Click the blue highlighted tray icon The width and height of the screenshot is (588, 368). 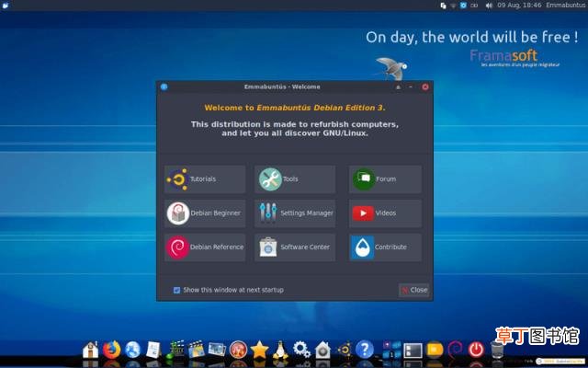463,6
